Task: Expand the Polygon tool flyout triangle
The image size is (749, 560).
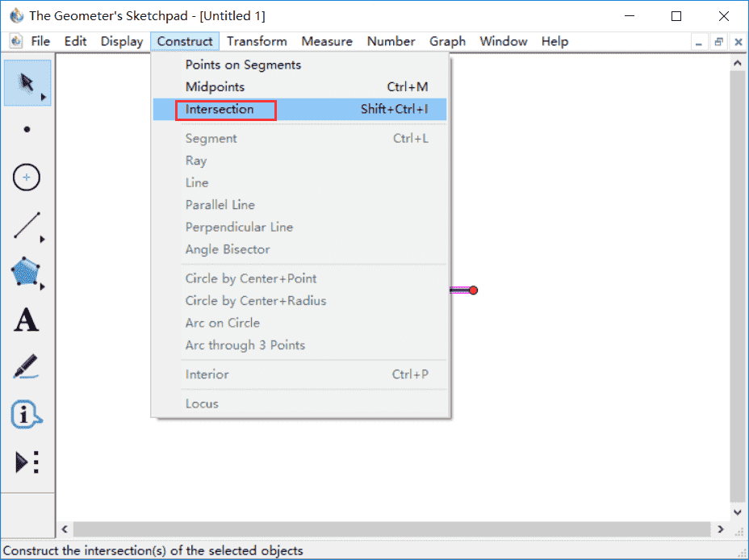Action: click(43, 286)
